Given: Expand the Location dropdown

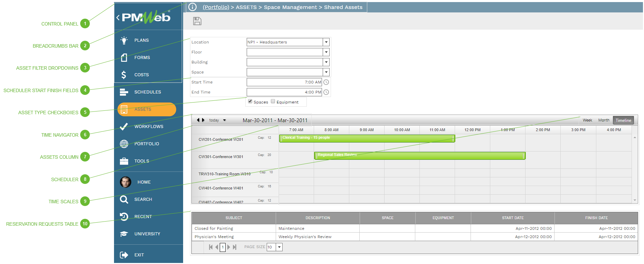Looking at the screenshot, I should click(326, 42).
